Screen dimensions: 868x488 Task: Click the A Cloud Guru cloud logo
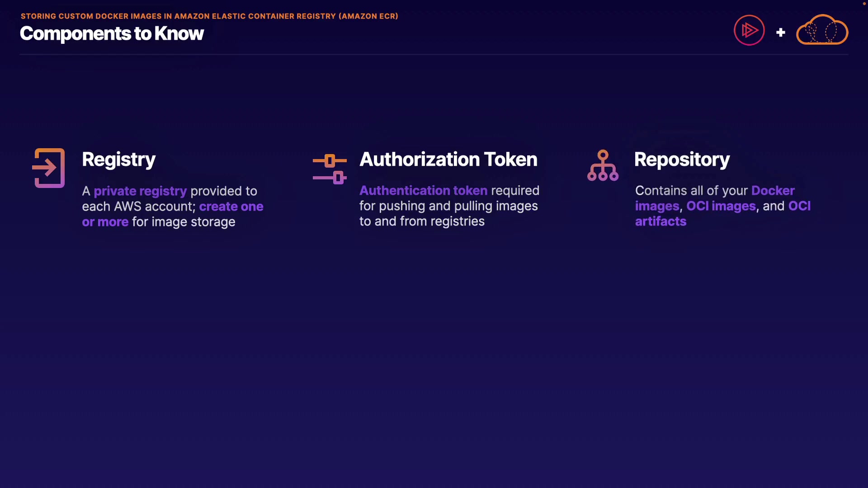point(822,30)
